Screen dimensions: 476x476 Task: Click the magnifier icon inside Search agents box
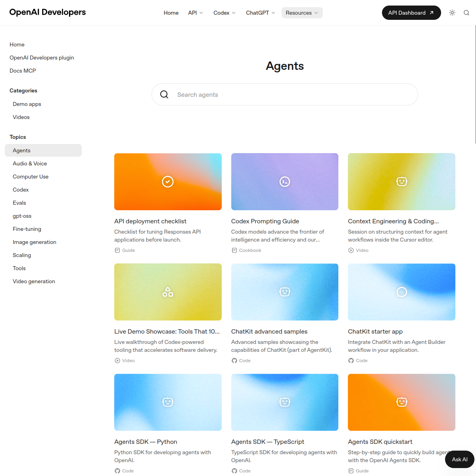(x=164, y=94)
